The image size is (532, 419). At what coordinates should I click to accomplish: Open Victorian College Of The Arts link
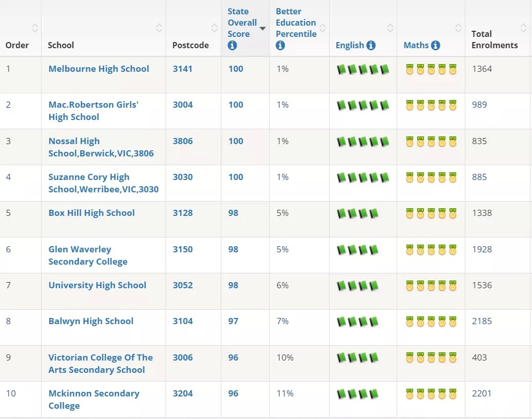(100, 363)
